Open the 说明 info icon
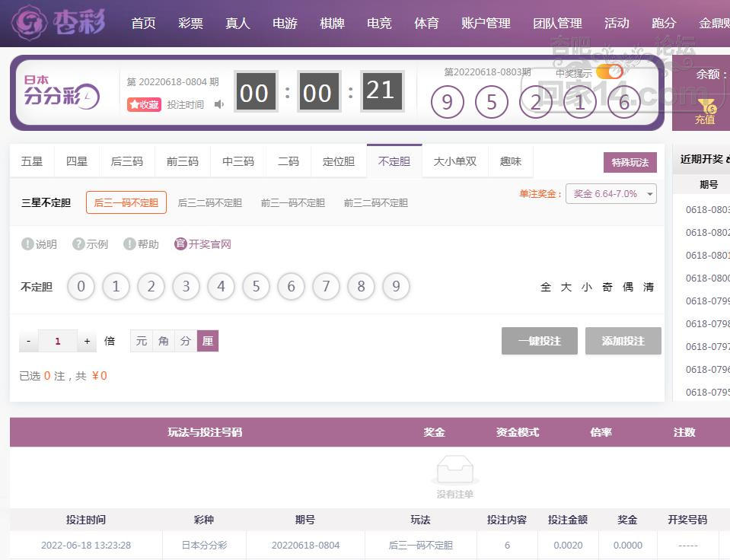Screen dimensions: 730x560 tap(28, 244)
